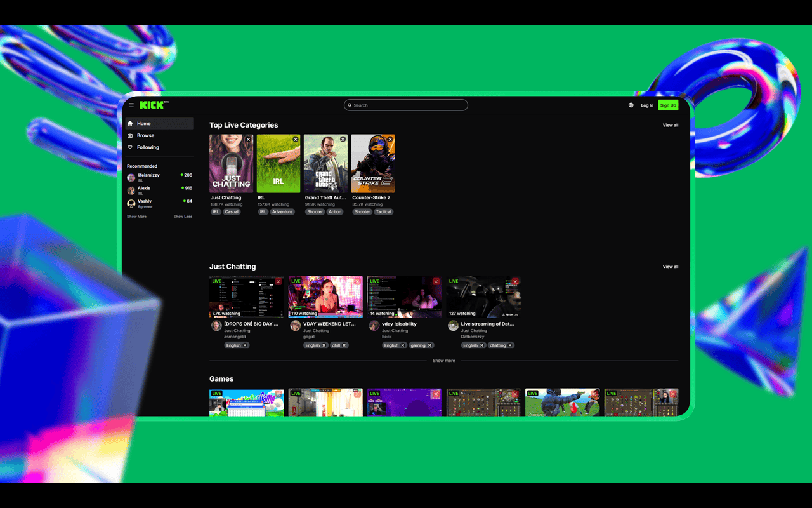Dismiss the Grand Theft Auto category card
This screenshot has height=508, width=812.
343,139
